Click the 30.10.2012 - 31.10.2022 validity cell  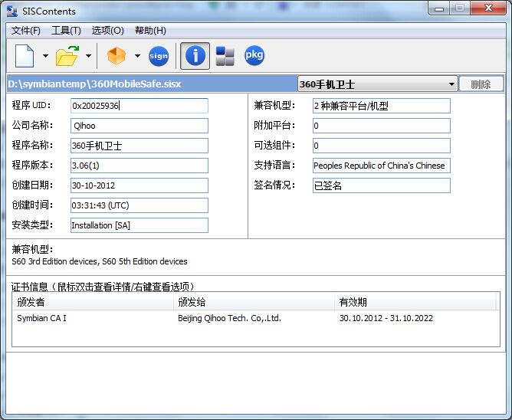coord(386,318)
